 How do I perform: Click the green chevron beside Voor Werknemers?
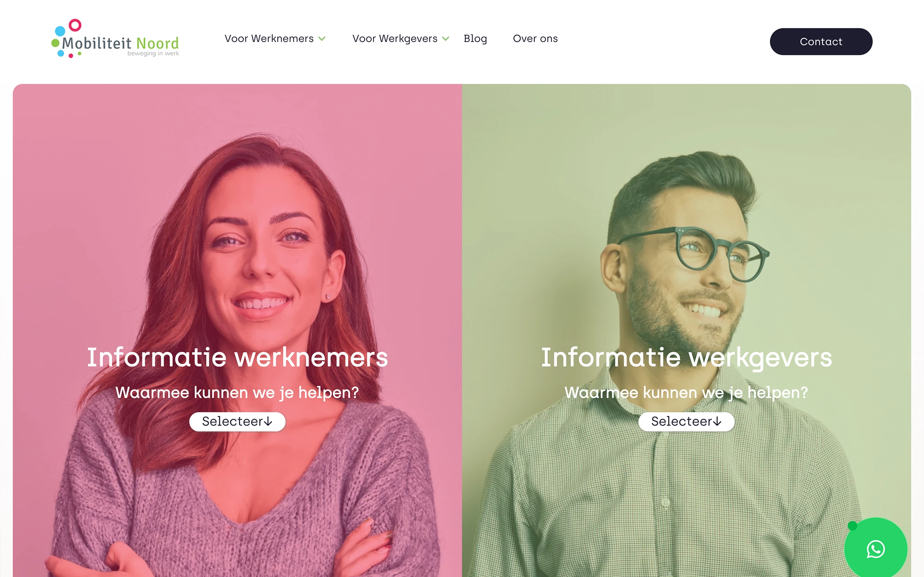click(322, 39)
